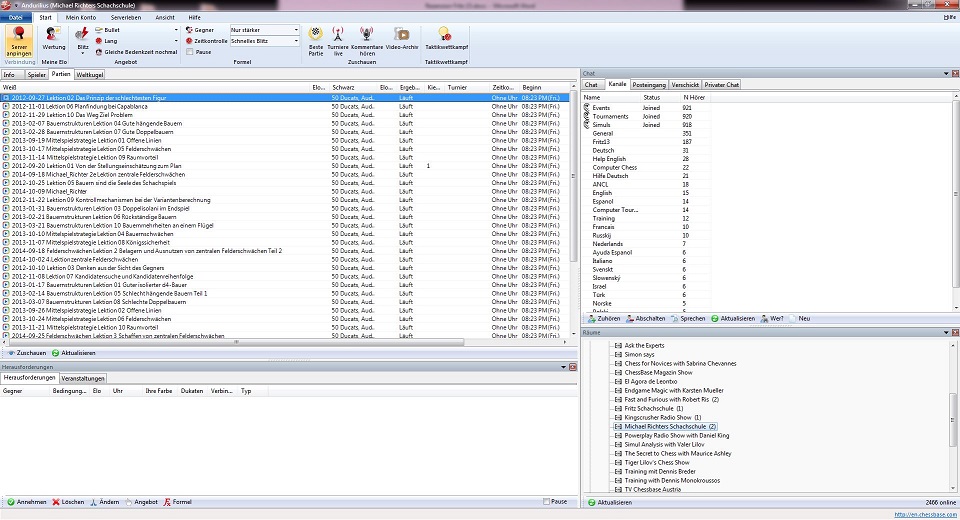Click the Zuhören button in chat
Screen dimensions: 960x520
click(604, 318)
